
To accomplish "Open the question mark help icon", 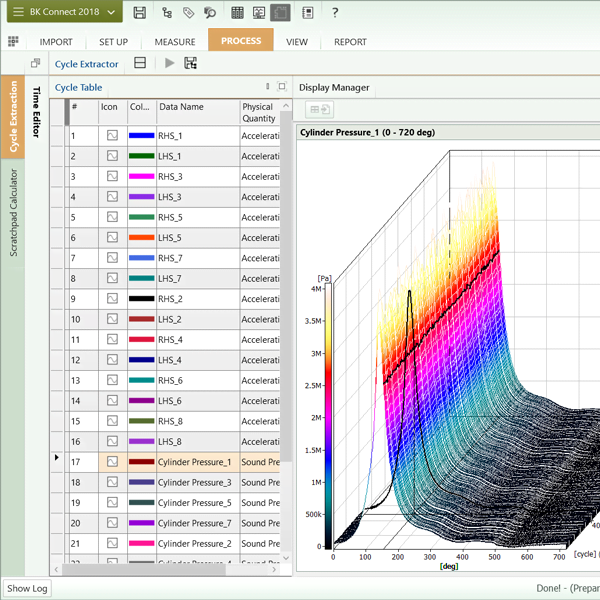I will click(335, 13).
